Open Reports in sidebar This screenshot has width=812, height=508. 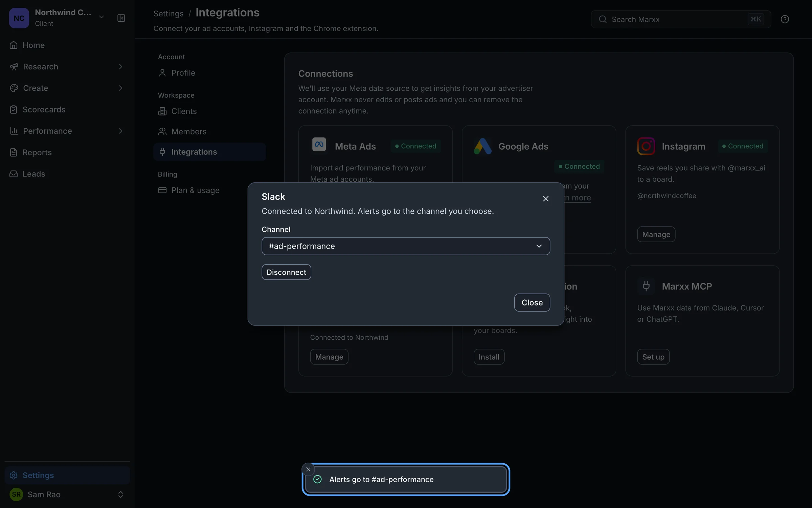click(67, 152)
